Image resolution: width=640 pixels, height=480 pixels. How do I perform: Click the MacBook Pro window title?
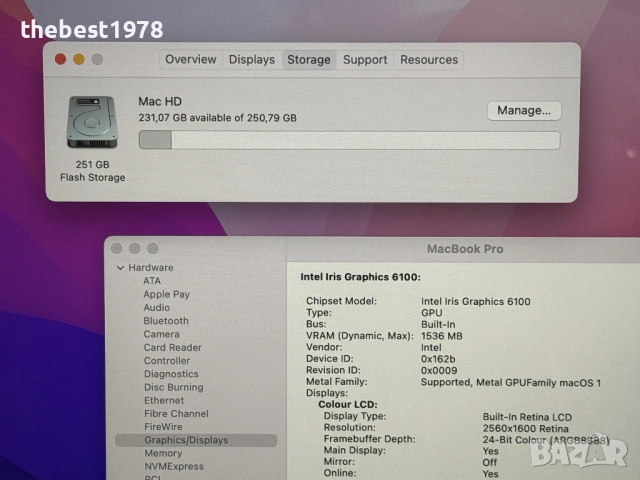pos(465,249)
